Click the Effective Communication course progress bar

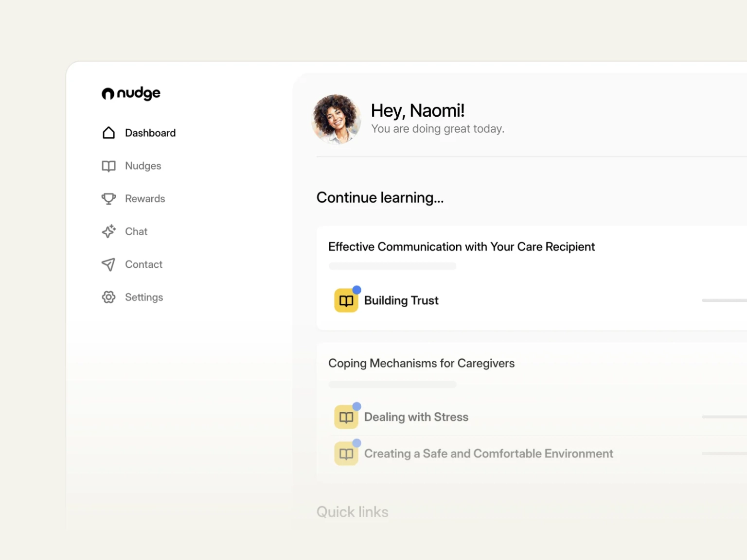click(x=392, y=266)
